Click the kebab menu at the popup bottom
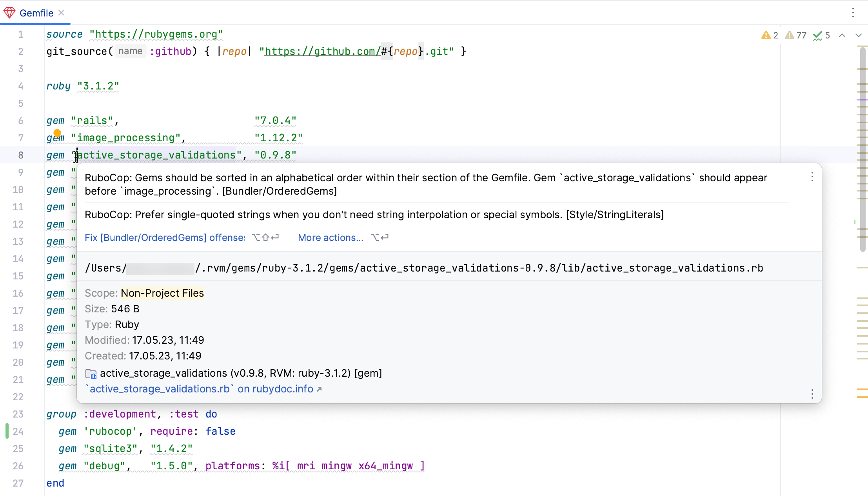Image resolution: width=868 pixels, height=496 pixels. tap(812, 394)
